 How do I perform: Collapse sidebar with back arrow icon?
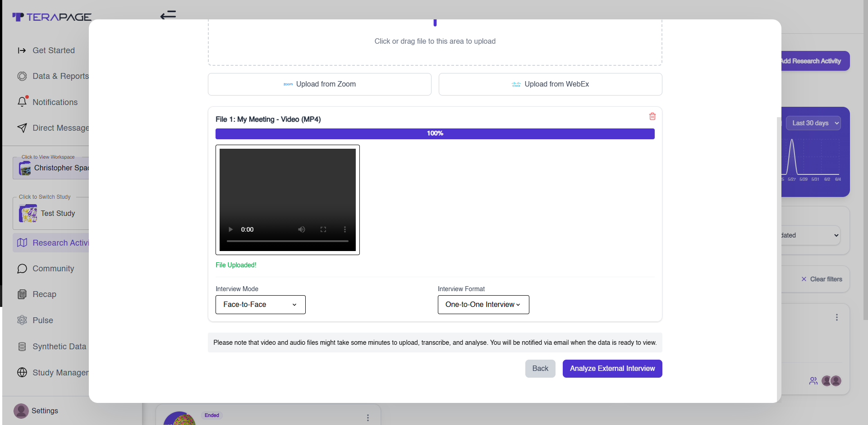tap(168, 15)
